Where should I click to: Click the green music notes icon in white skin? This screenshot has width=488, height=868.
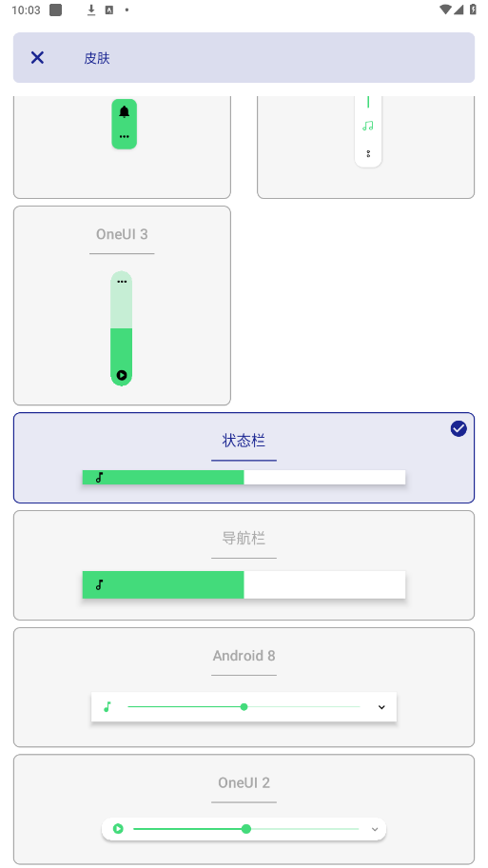pos(368,127)
